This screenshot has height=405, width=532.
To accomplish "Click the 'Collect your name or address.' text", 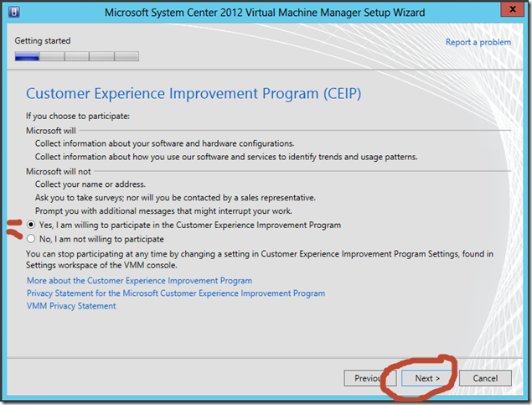I will (90, 184).
